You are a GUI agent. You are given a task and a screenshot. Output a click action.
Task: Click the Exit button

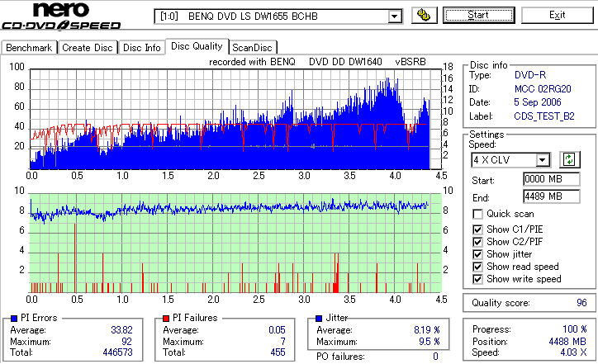(558, 15)
